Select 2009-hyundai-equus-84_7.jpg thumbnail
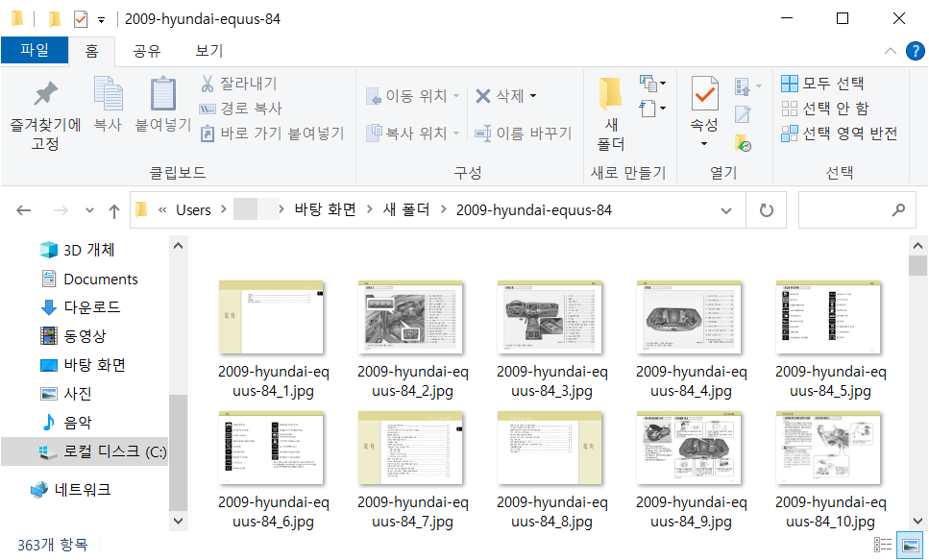 point(410,449)
